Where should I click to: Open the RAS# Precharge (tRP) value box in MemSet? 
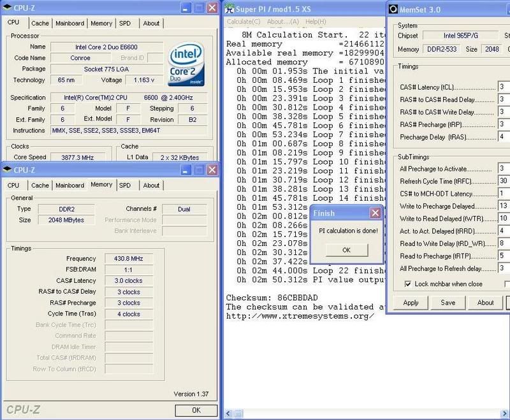[x=504, y=124]
